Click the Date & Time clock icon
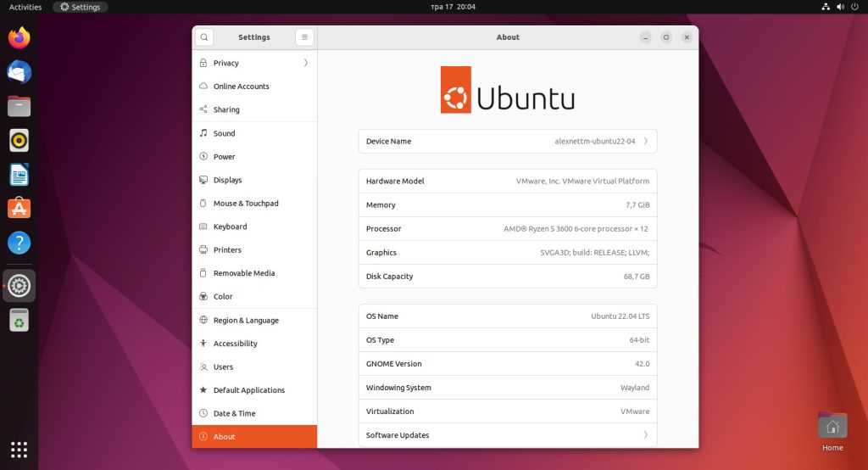 pos(203,413)
